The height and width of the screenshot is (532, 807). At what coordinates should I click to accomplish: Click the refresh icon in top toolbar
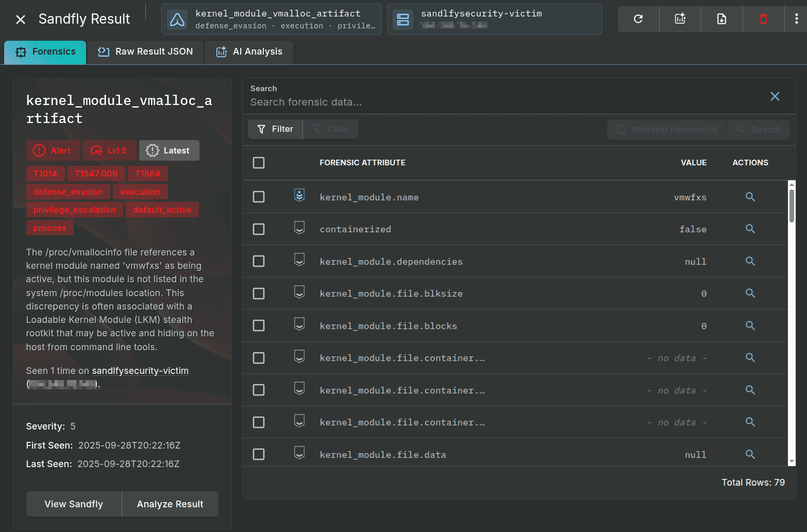[x=638, y=19]
